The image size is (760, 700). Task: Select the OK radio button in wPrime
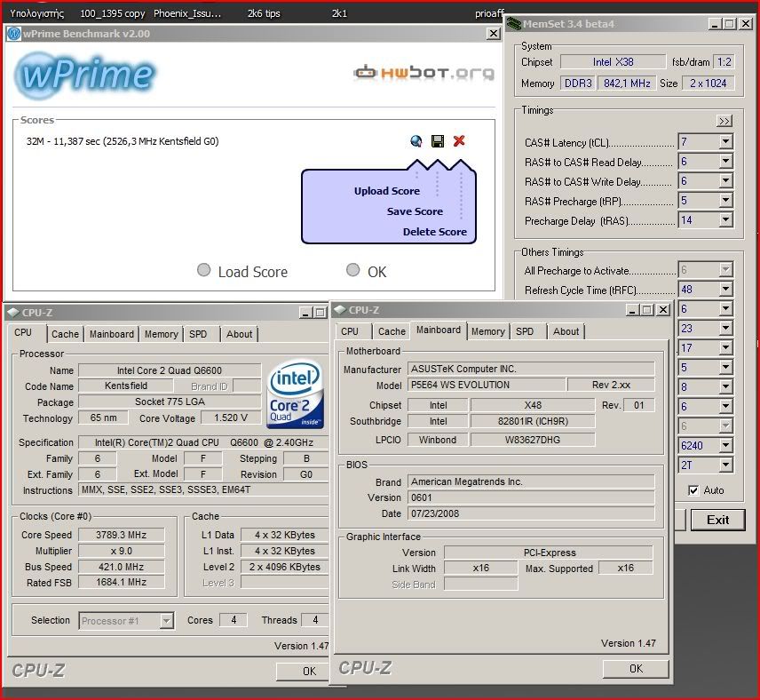click(x=353, y=270)
